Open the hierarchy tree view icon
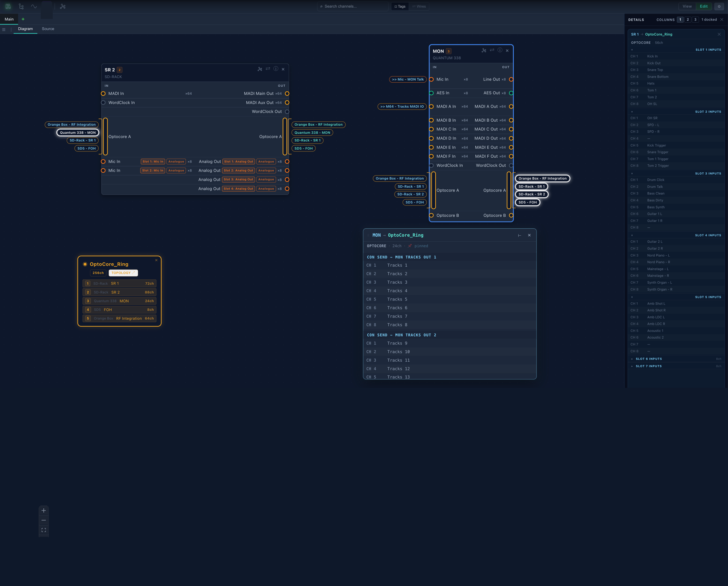728x586 pixels. pos(21,6)
